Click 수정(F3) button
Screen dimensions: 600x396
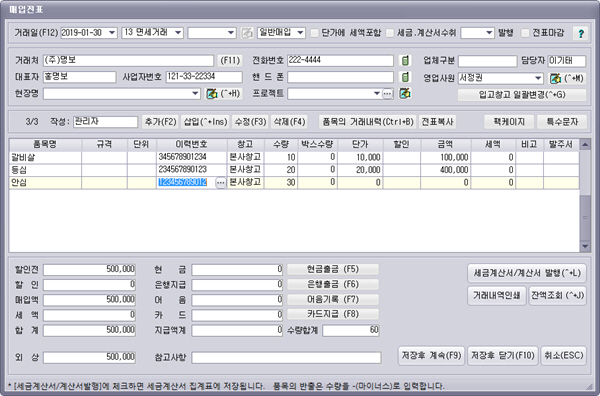coord(250,122)
